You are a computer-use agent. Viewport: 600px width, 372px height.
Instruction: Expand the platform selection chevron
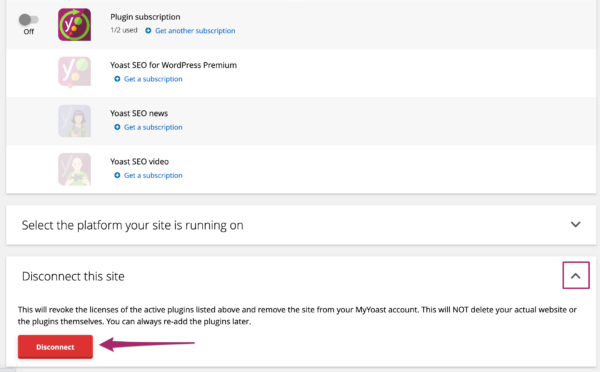[x=576, y=225]
